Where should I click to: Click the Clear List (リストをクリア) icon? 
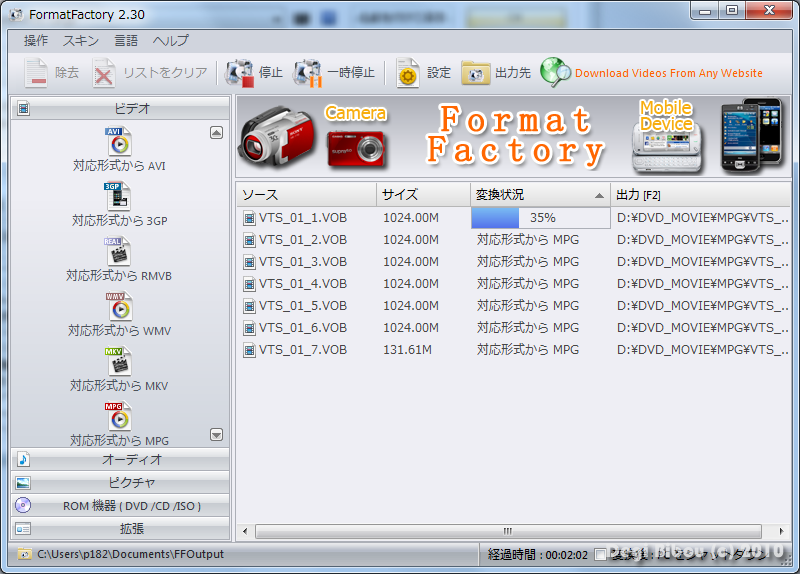[104, 73]
